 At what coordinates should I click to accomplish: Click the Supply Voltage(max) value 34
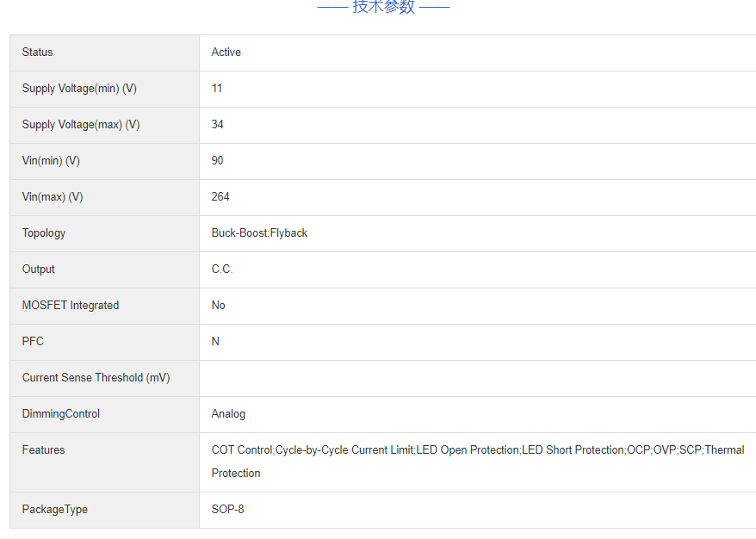218,125
